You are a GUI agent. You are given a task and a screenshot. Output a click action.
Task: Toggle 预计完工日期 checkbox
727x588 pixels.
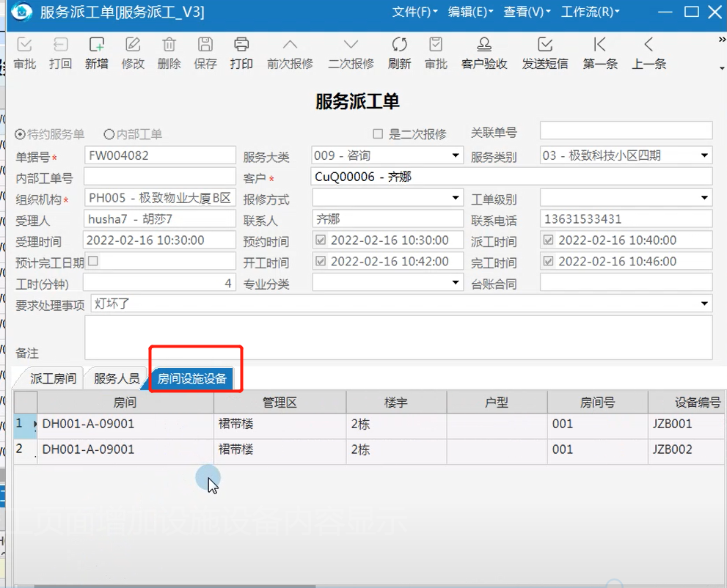click(93, 261)
